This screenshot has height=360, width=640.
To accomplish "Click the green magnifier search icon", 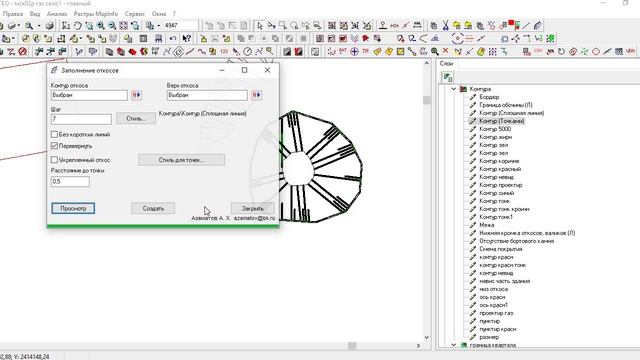I will tap(435, 51).
